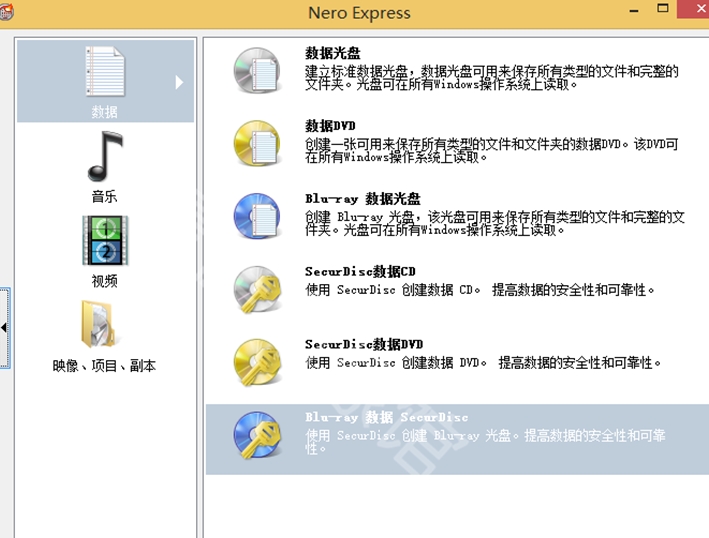Choose the SecurDisc数据CD title
The image size is (709, 538).
click(360, 271)
